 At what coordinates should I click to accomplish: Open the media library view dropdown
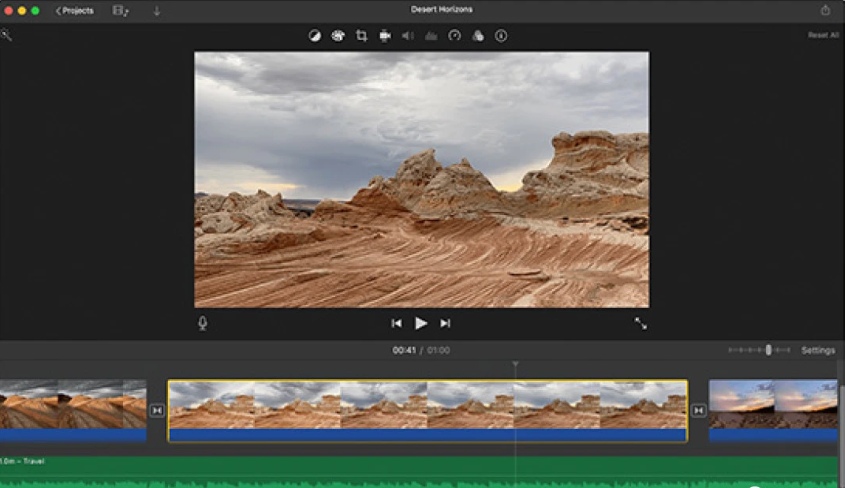[x=121, y=10]
